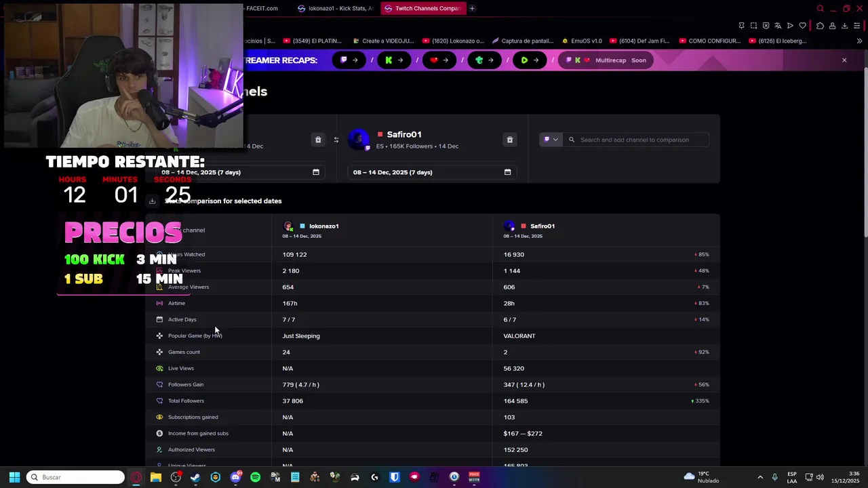Viewport: 868px width, 488px height.
Task: Open the platform selector dropdown beside search
Action: [550, 140]
